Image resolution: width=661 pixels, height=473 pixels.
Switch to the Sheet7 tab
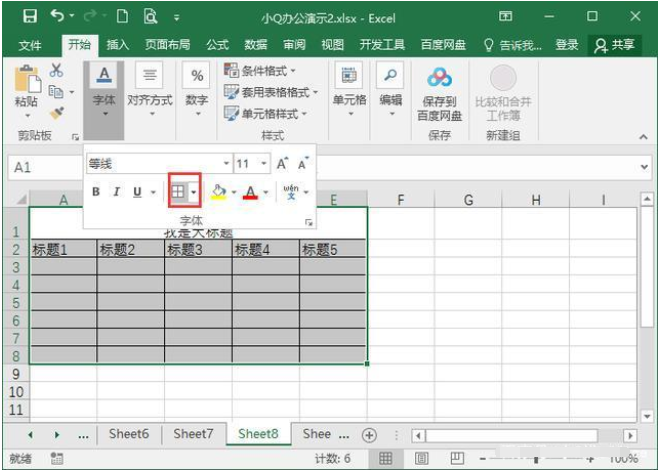(x=193, y=434)
